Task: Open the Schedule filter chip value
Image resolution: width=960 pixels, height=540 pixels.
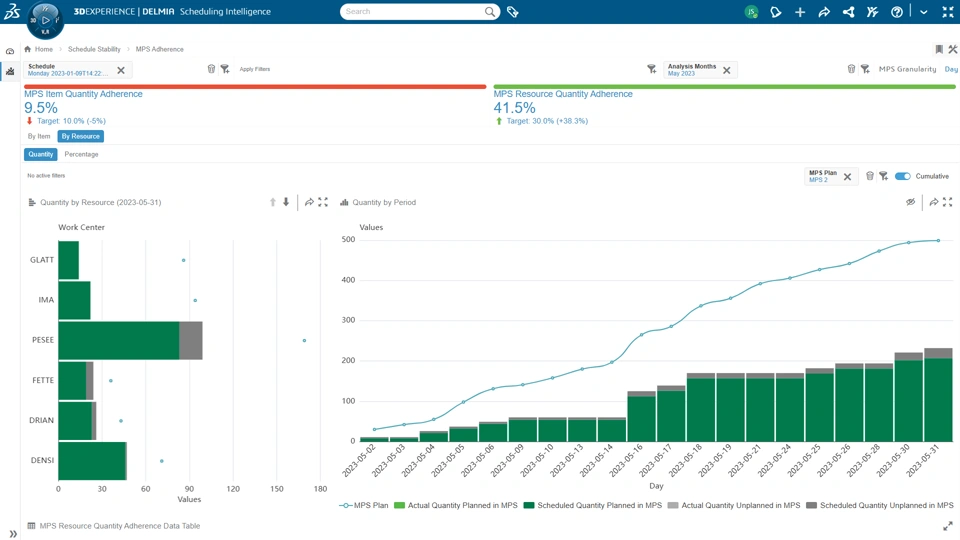Action: pos(68,73)
